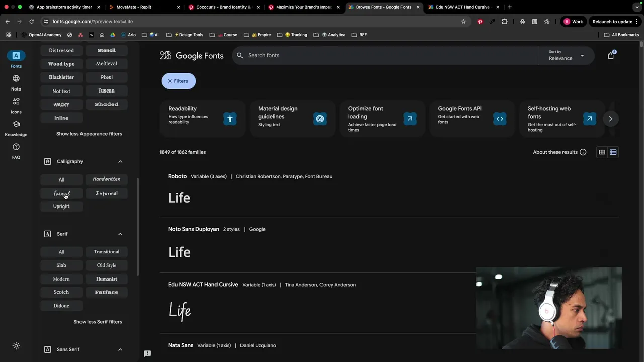
Task: Click Relaunch to update button
Action: [615, 22]
